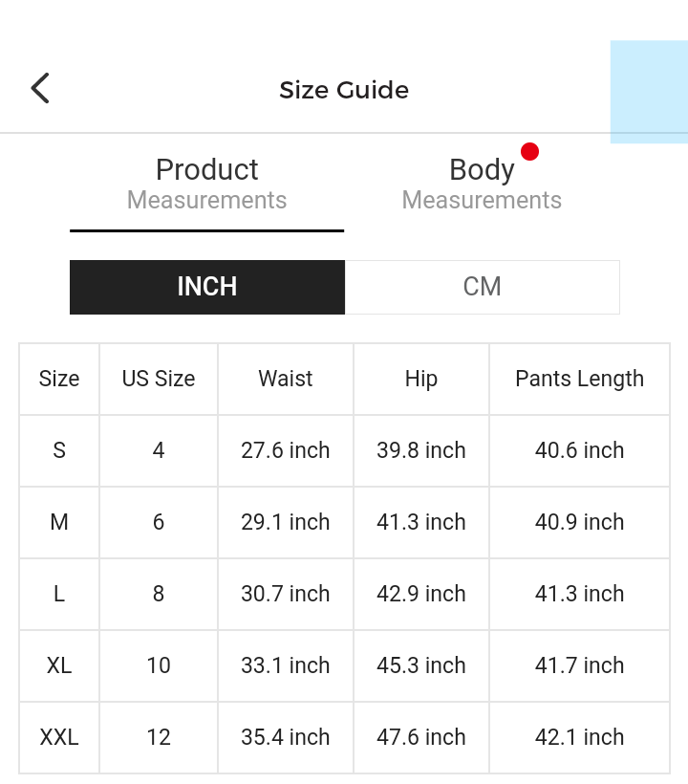Pick the XL size row label

(x=59, y=665)
